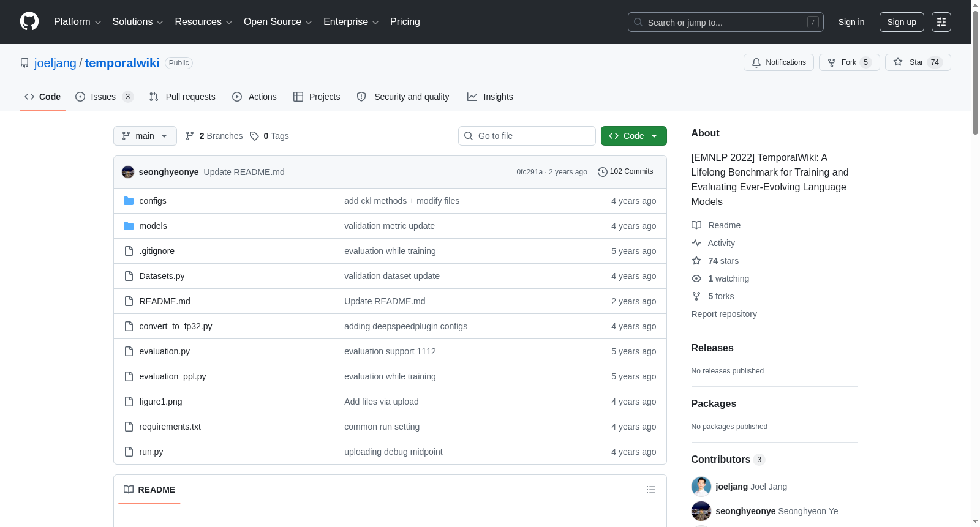This screenshot has height=527, width=980.
Task: Click the README.md file icon
Action: click(x=129, y=301)
